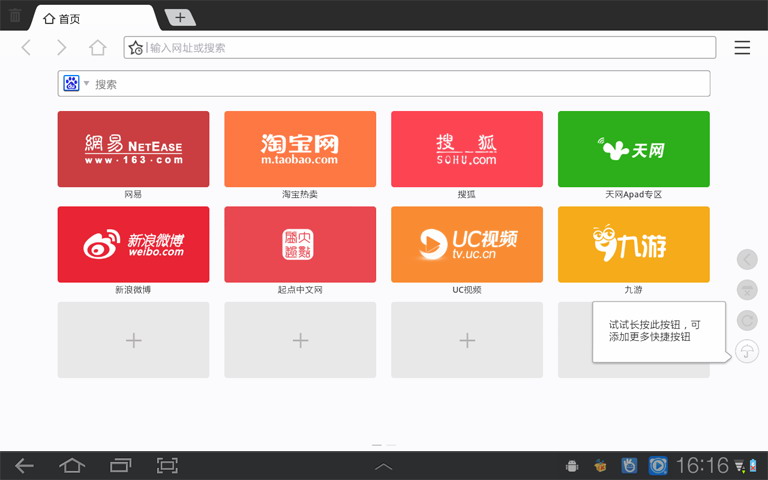Image resolution: width=768 pixels, height=480 pixels.
Task: Open the 淘宝网 tile
Action: (x=300, y=149)
